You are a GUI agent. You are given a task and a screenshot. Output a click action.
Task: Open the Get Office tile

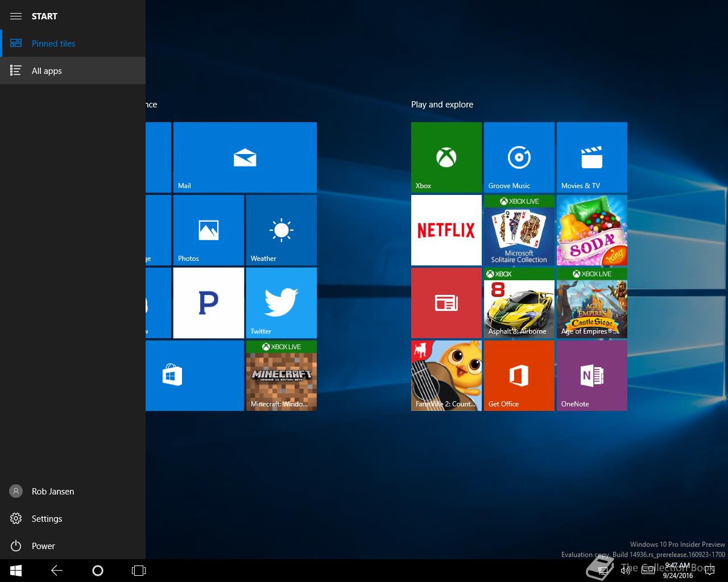tap(519, 376)
